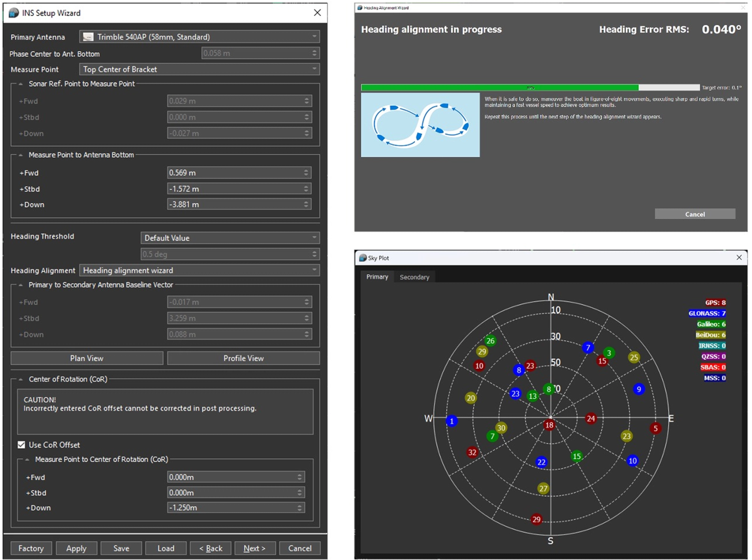The image size is (752, 560).
Task: Select red GPS satellite 24 on the sky plot
Action: pyautogui.click(x=591, y=418)
